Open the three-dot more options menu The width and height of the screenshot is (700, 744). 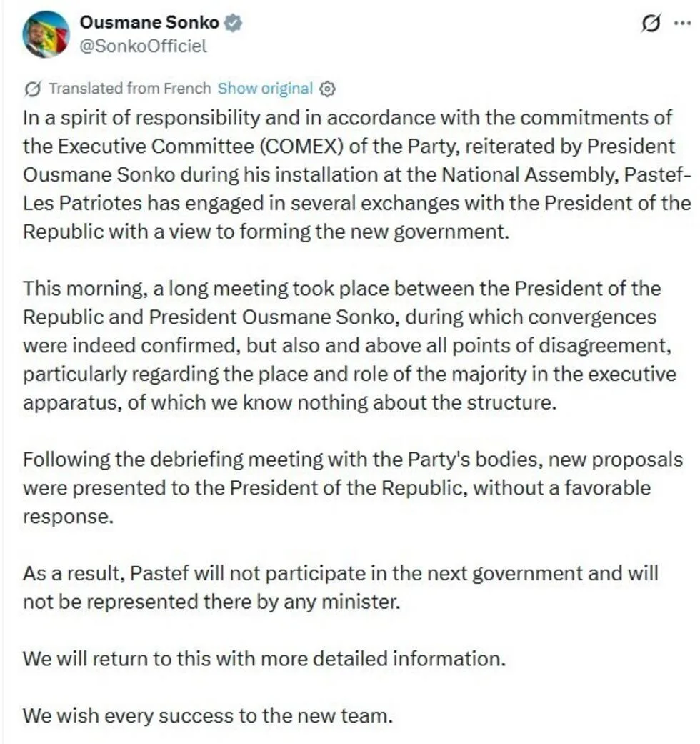click(682, 23)
